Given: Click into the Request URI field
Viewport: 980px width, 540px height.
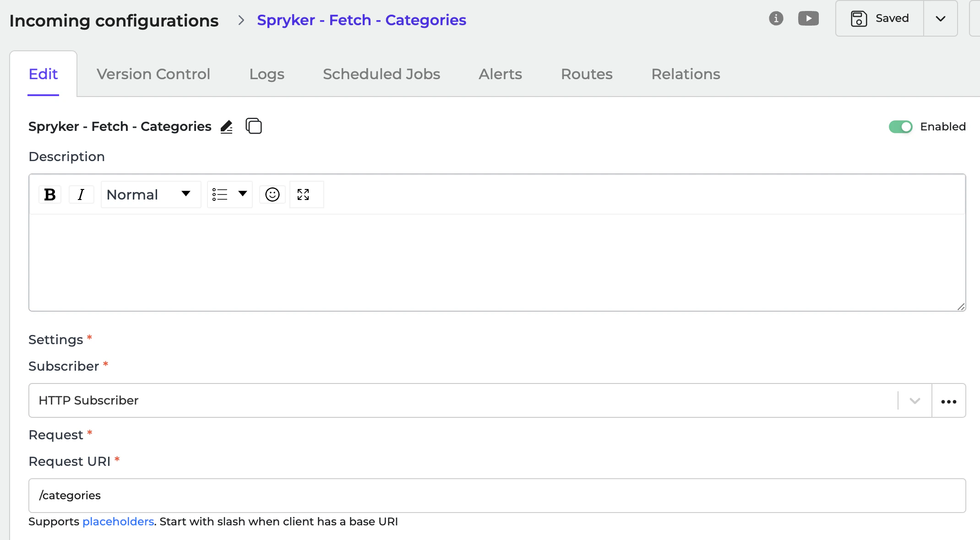Looking at the screenshot, I should 497,496.
